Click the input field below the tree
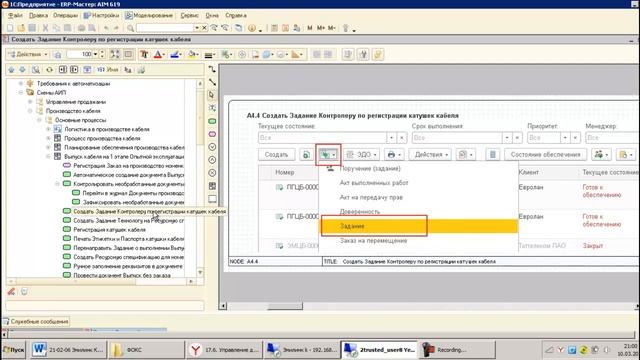The height and width of the screenshot is (360, 640). click(105, 305)
